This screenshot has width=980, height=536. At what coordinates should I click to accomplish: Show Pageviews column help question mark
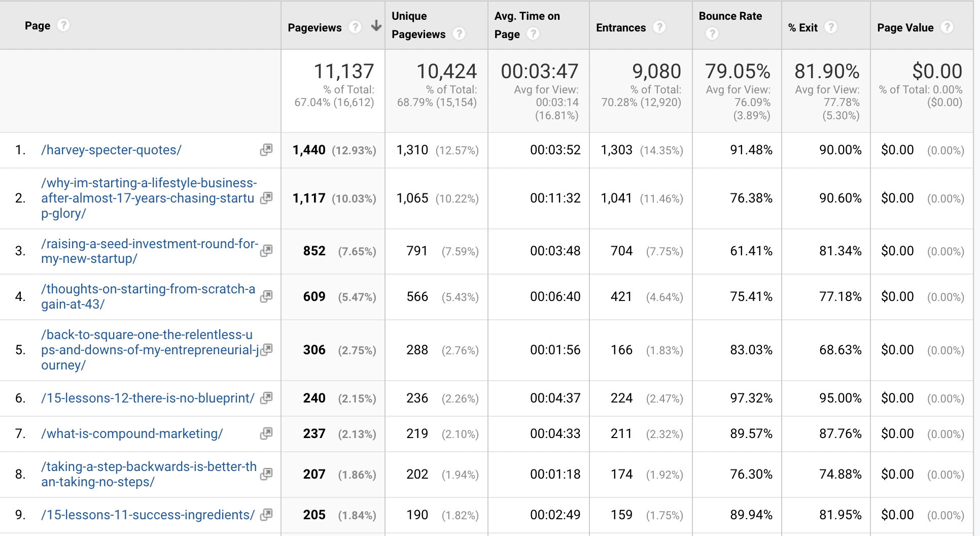point(355,27)
